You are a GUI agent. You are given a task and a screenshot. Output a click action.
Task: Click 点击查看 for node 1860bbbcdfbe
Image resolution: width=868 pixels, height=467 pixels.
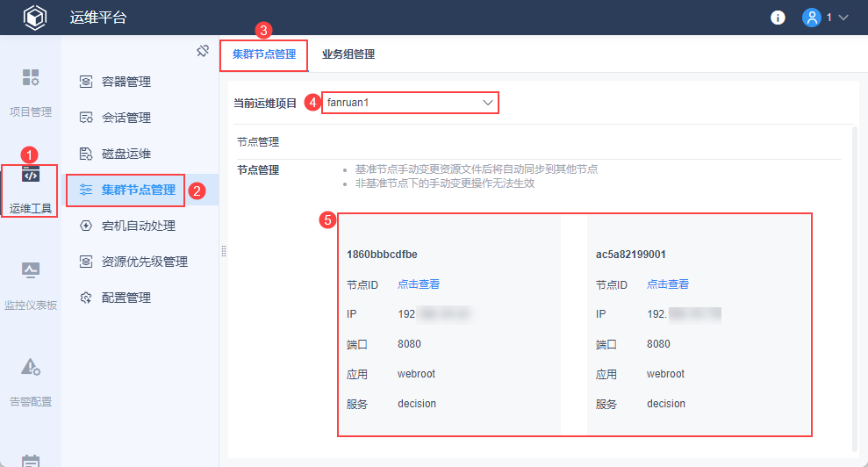pyautogui.click(x=419, y=284)
